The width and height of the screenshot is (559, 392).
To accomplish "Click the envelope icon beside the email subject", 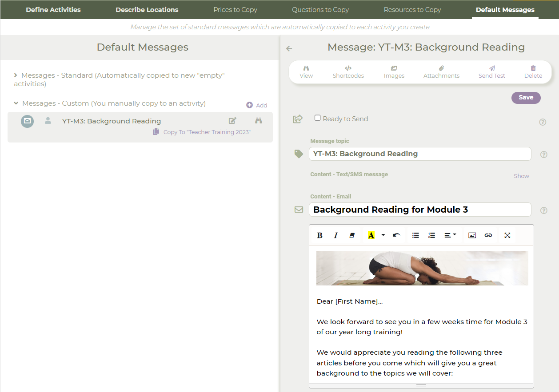I will [x=299, y=210].
